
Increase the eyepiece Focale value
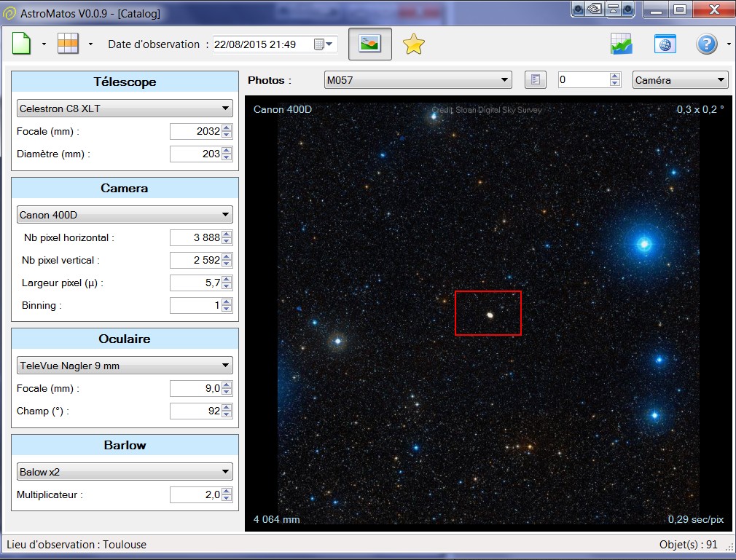(x=227, y=385)
